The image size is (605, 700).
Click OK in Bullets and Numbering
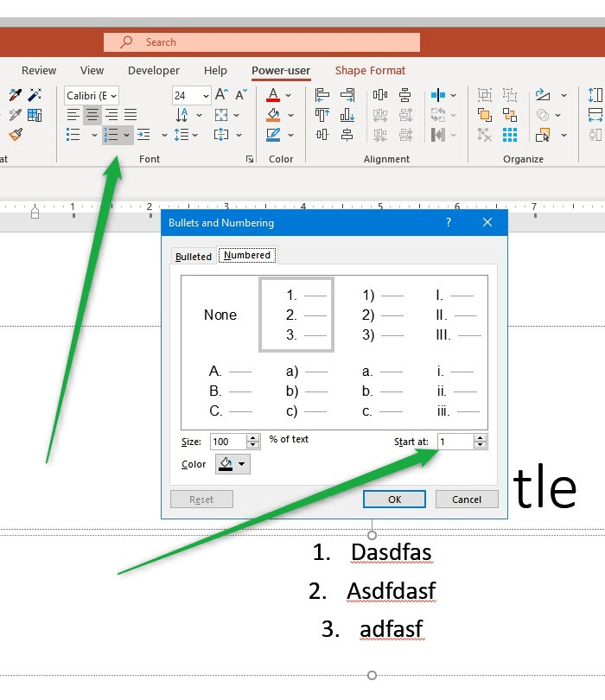point(394,500)
